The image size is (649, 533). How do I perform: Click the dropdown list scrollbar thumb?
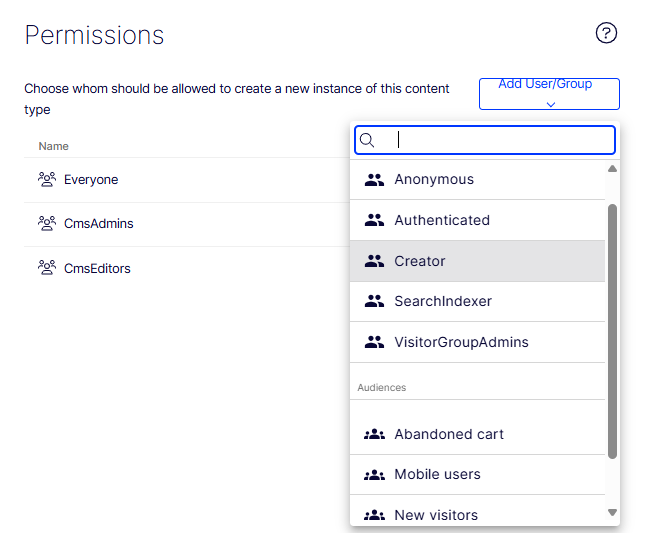(612, 330)
